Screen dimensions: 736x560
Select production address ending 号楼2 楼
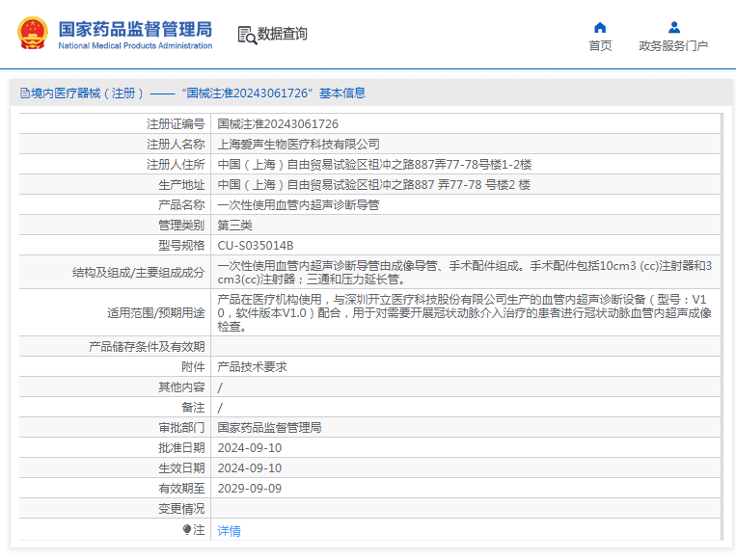pos(373,184)
